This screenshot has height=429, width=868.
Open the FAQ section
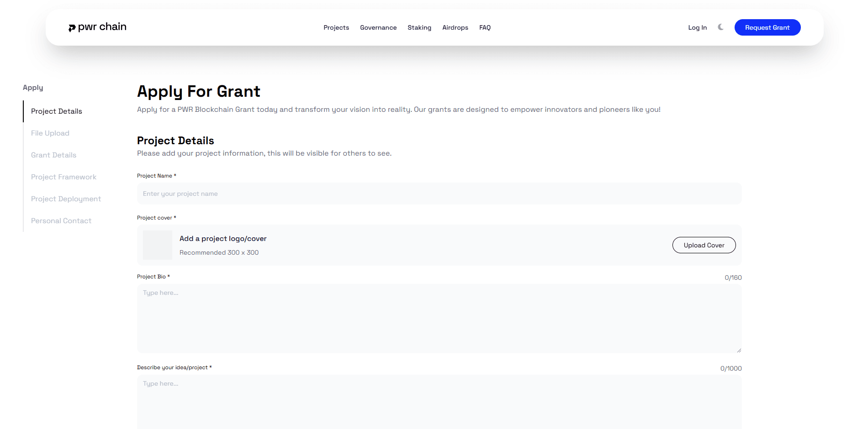tap(485, 27)
